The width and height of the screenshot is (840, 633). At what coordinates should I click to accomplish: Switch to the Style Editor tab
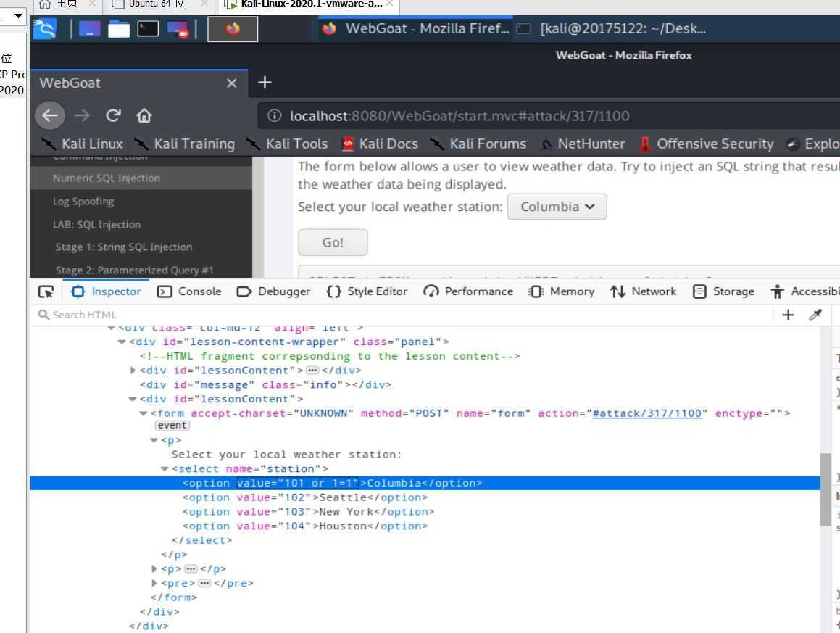(x=367, y=291)
